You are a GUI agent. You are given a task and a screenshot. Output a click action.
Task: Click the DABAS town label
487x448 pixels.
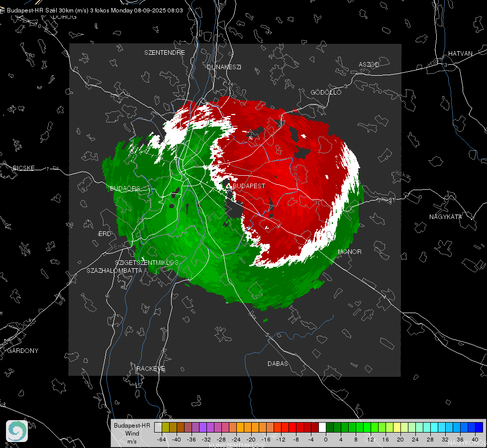click(x=278, y=363)
